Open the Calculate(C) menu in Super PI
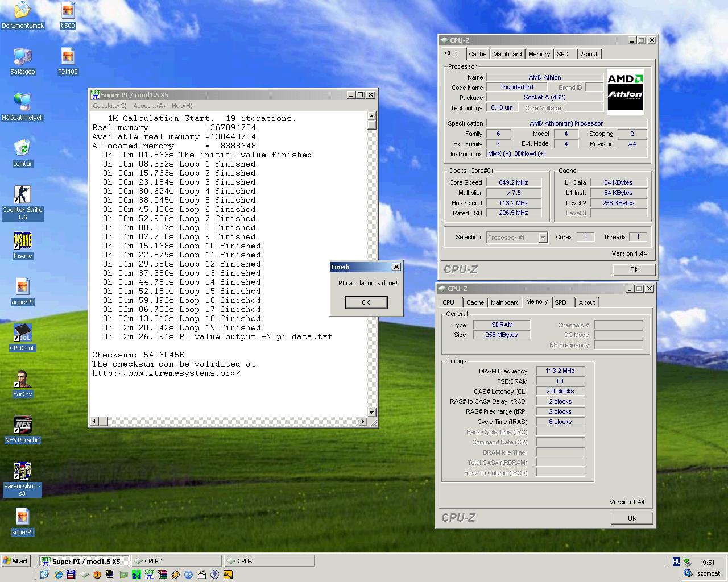The height and width of the screenshot is (582, 728). [110, 106]
